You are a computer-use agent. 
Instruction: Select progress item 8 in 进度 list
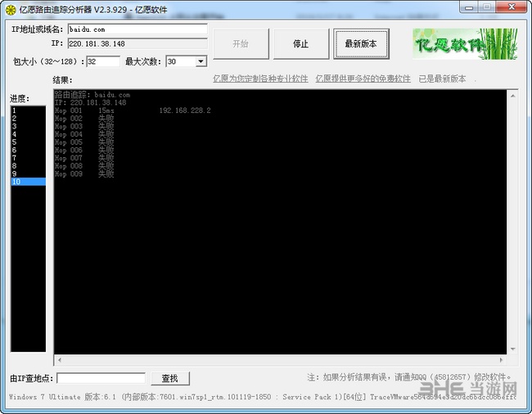point(29,166)
